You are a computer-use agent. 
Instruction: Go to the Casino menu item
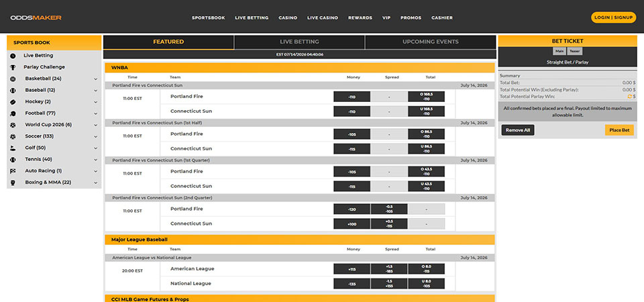[288, 17]
